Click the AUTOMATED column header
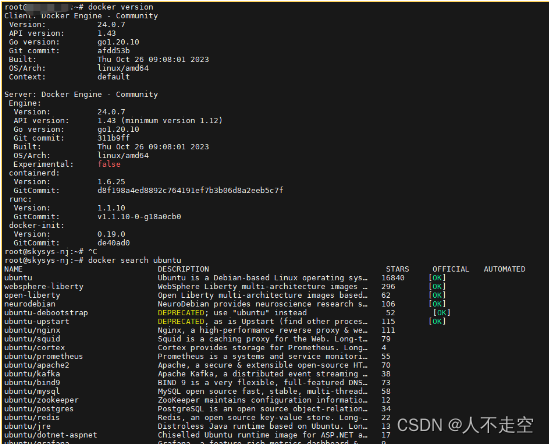 [505, 269]
